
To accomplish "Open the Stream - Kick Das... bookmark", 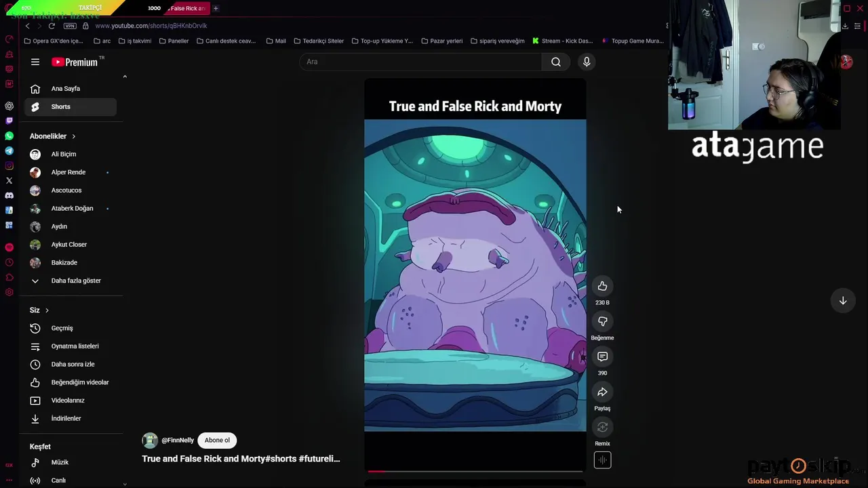I will [562, 41].
